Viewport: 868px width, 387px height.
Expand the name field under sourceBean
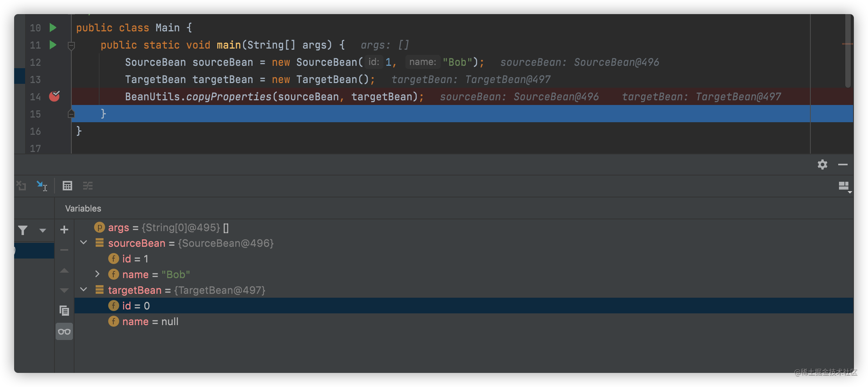tap(97, 274)
